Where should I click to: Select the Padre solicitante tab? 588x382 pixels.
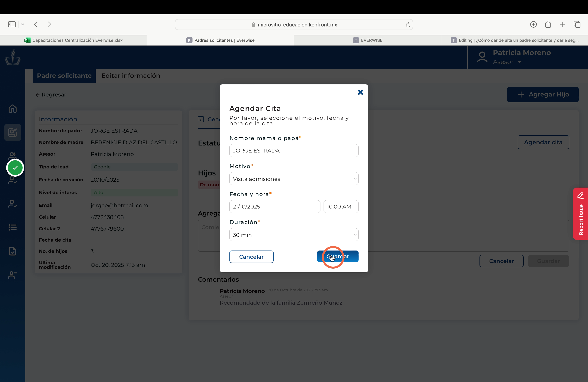tap(64, 76)
